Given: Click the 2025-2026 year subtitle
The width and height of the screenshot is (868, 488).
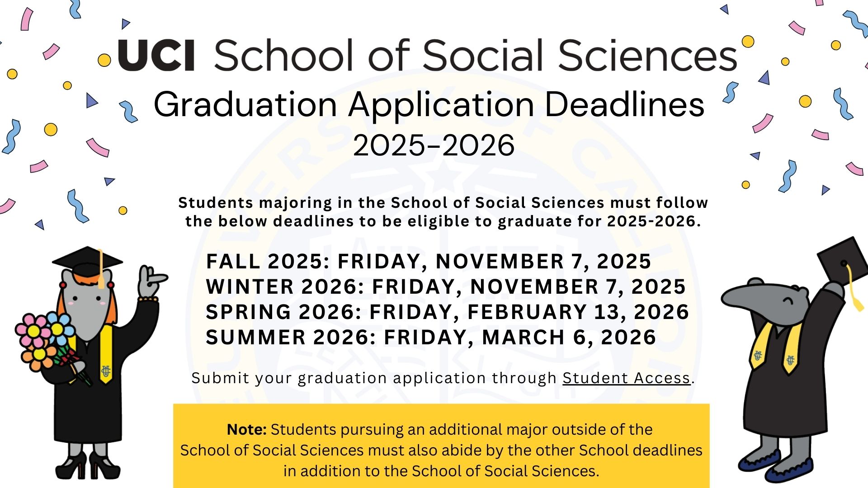Looking at the screenshot, I should (x=434, y=145).
